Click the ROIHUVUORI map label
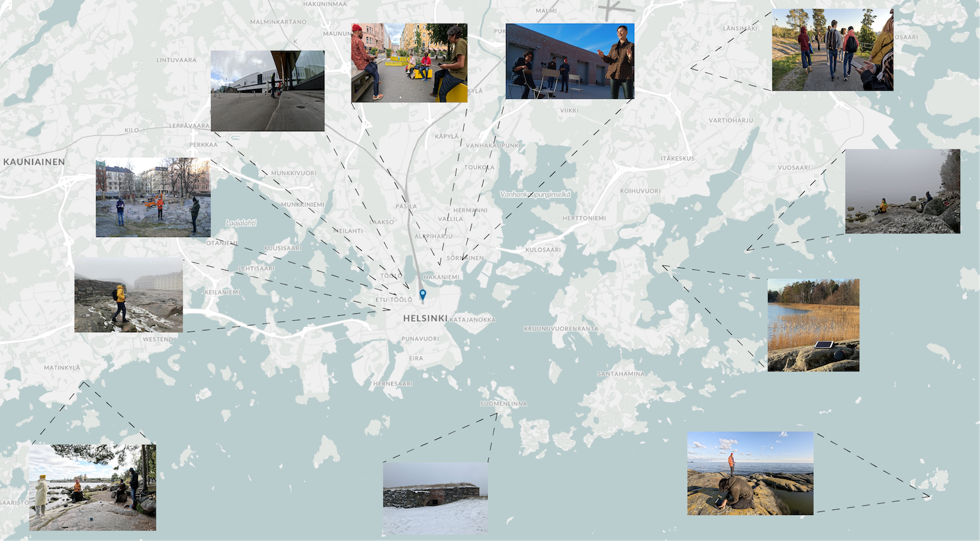 (640, 191)
